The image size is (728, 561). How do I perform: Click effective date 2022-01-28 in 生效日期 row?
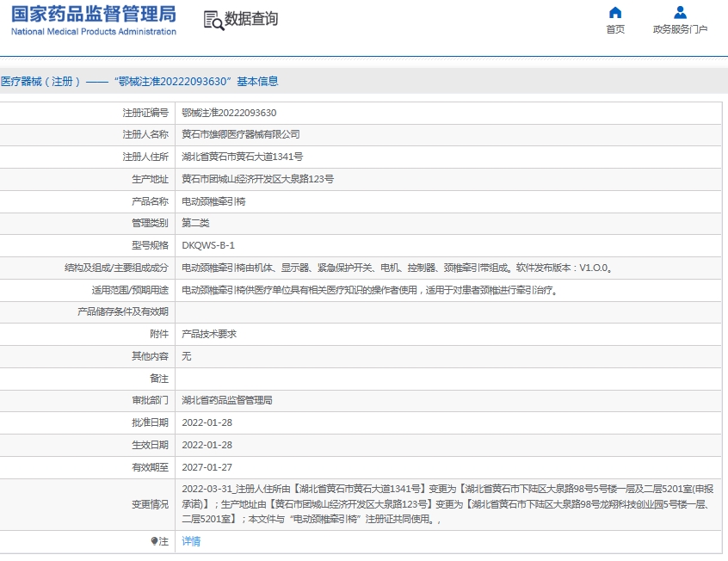(x=207, y=445)
